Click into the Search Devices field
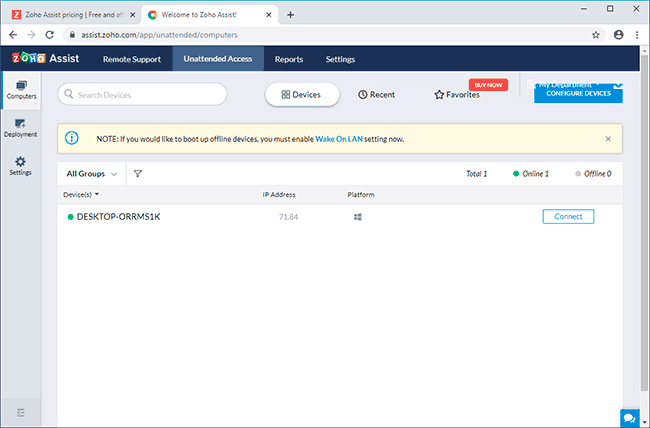 tap(142, 95)
